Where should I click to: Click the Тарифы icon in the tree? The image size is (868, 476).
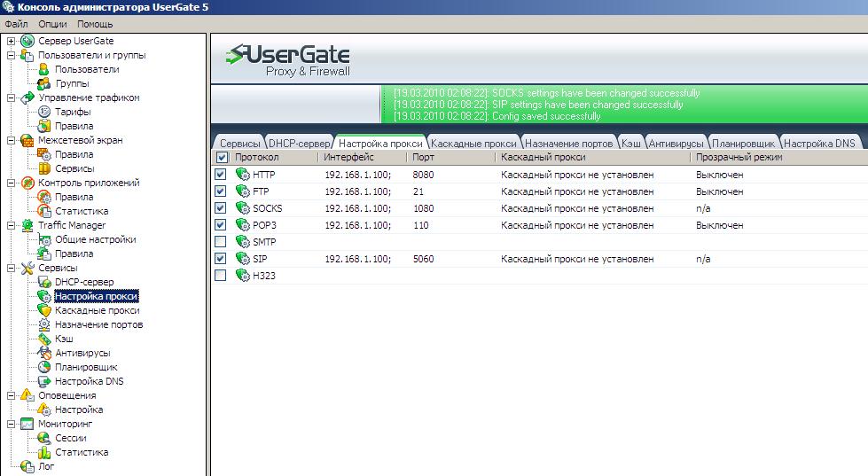(43, 112)
